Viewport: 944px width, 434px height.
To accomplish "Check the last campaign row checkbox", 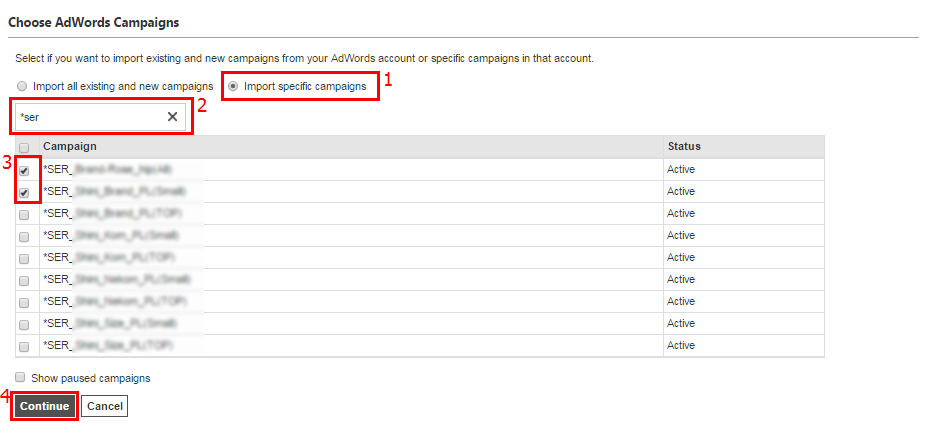I will pos(24,346).
